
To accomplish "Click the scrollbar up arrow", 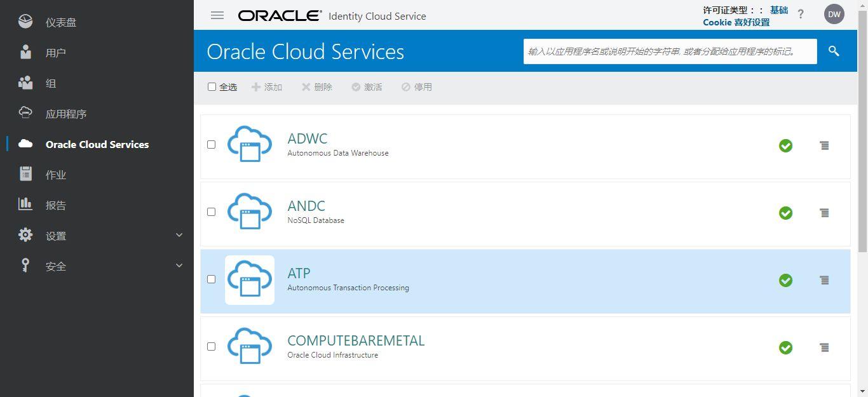I will [863, 5].
